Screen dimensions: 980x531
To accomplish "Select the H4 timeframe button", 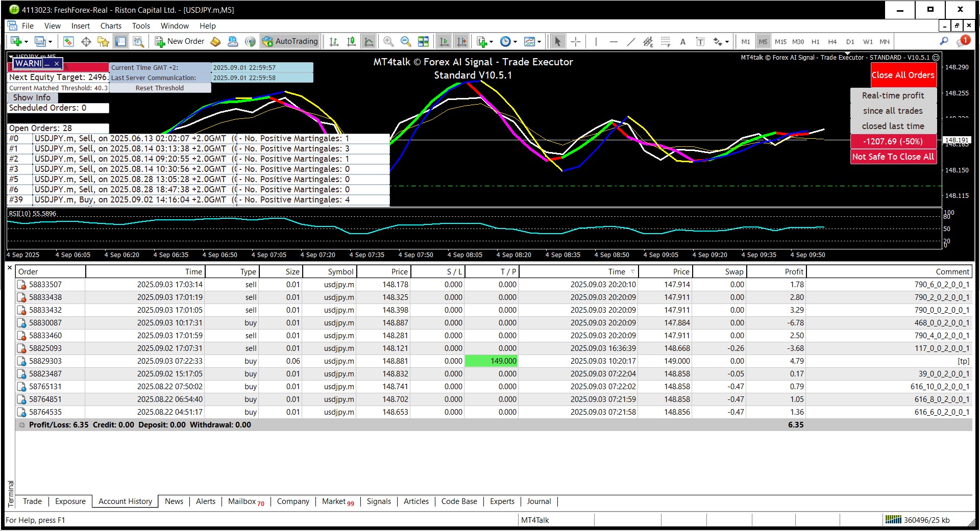I will (832, 42).
